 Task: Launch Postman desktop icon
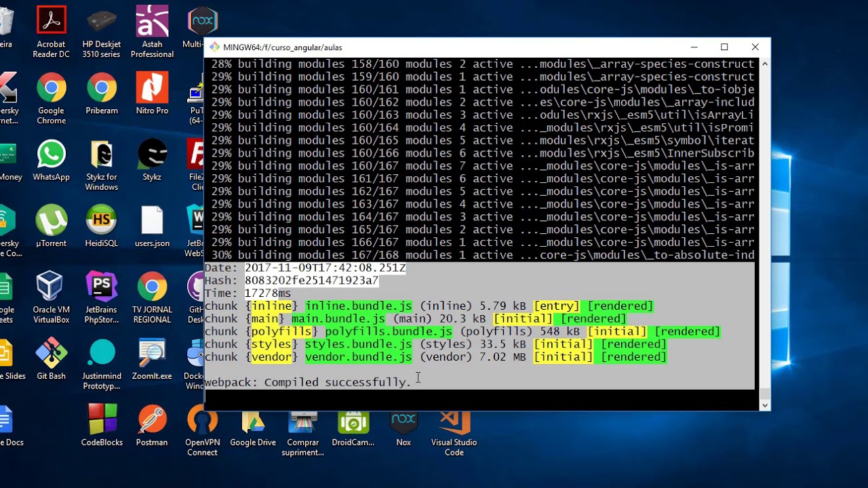[152, 426]
